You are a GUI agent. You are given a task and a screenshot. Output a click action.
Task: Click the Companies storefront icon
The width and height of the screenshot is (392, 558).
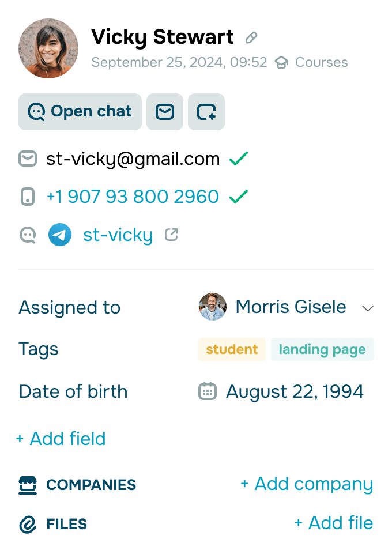pos(28,485)
